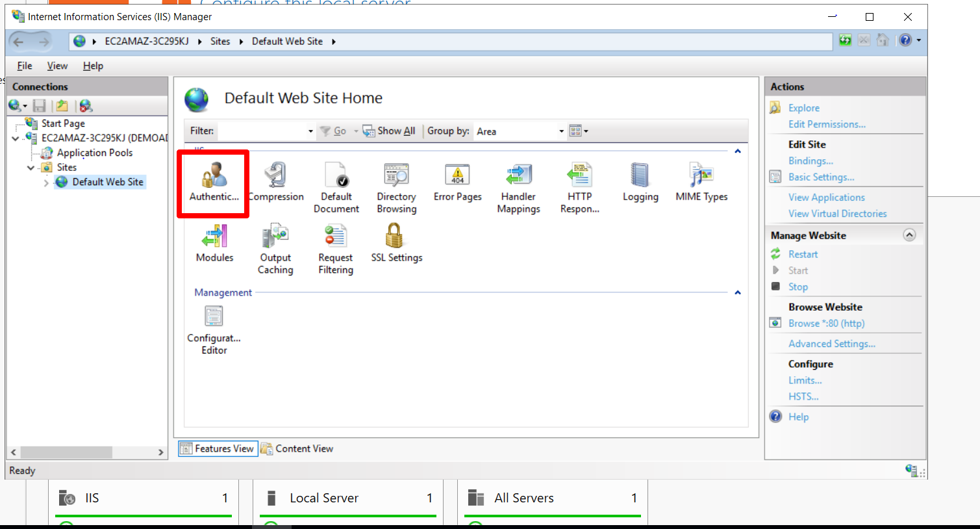The image size is (980, 529).
Task: Open the View menu
Action: tap(57, 66)
